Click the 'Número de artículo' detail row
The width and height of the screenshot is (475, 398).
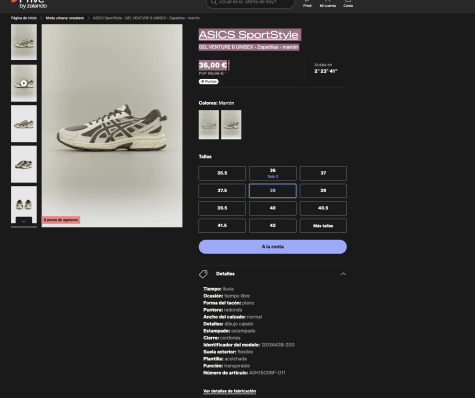tap(244, 373)
